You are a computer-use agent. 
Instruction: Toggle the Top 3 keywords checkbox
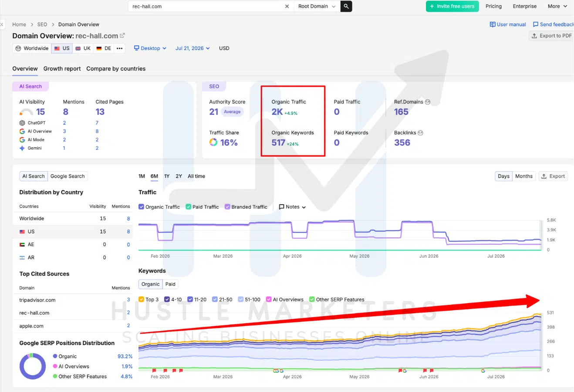coord(141,299)
